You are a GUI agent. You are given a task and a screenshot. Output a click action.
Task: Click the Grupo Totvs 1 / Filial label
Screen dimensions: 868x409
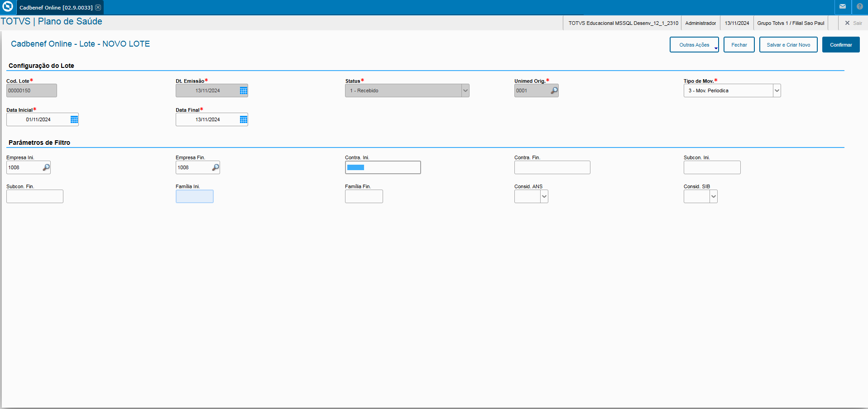[791, 23]
